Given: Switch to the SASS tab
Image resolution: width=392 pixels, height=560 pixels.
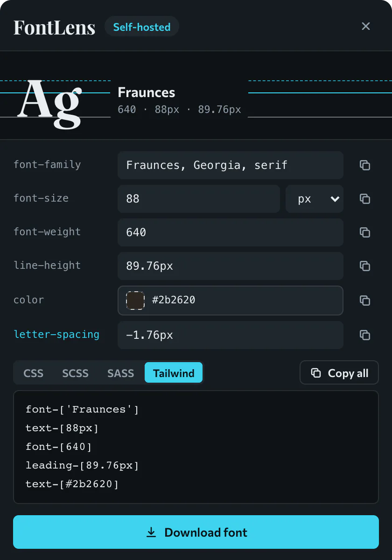Looking at the screenshot, I should click(x=121, y=373).
